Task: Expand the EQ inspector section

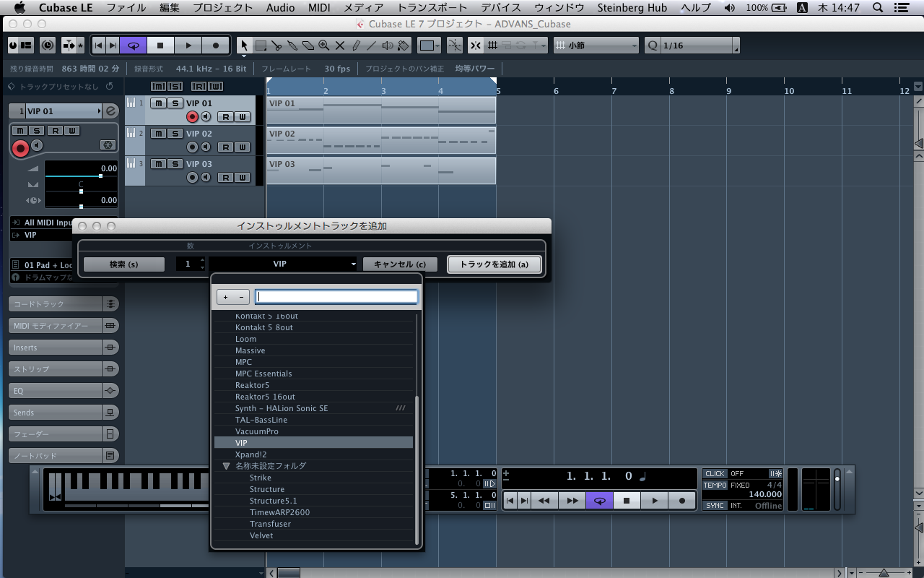Action: [64, 391]
